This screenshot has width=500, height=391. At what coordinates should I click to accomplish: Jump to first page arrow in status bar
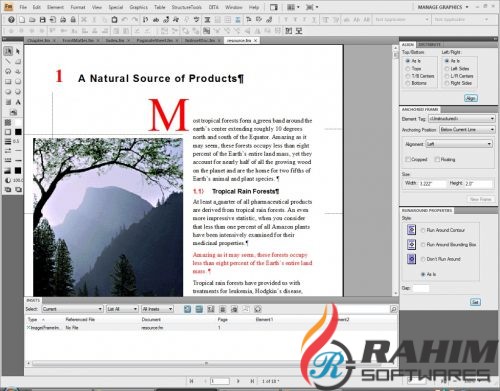(x=192, y=381)
